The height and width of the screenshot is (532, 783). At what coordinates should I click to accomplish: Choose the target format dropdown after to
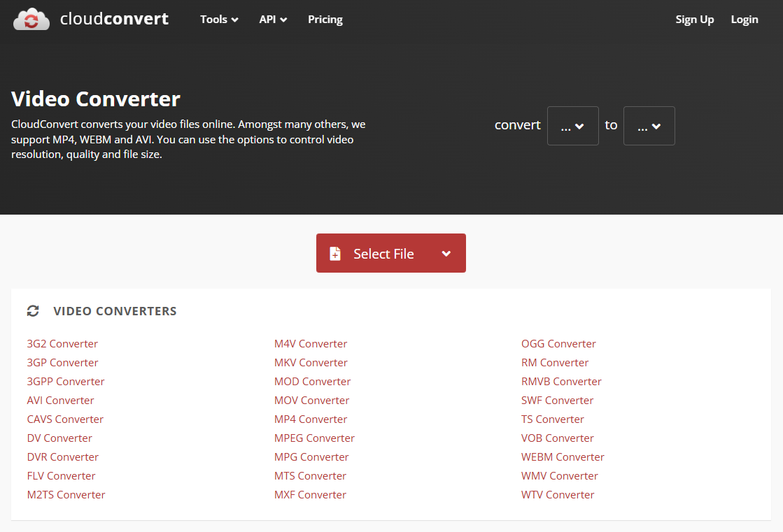[649, 126]
